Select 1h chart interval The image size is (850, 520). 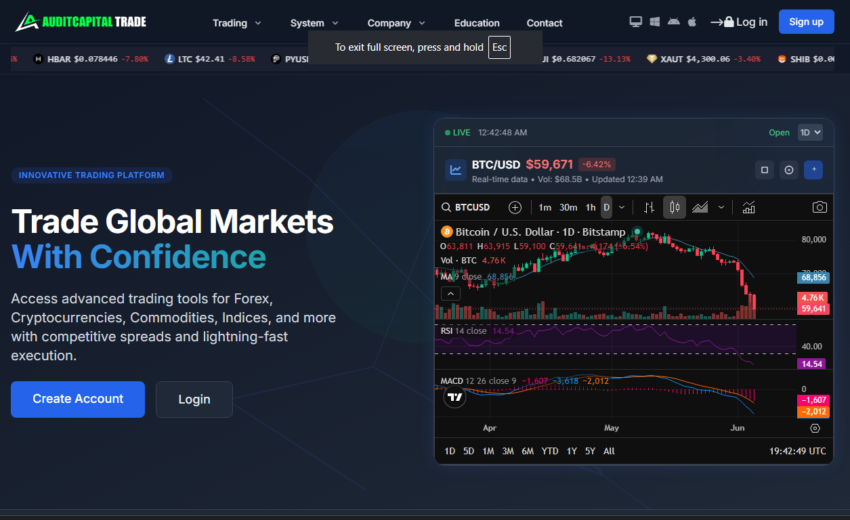[x=590, y=207]
